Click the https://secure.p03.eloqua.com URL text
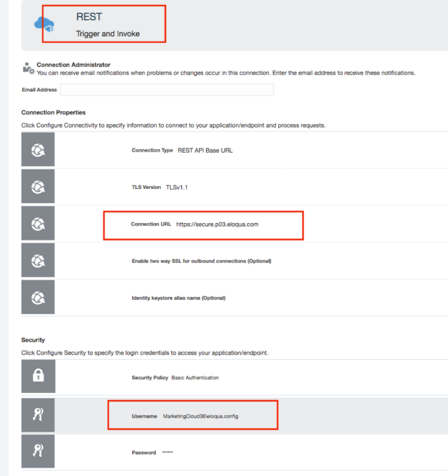 pos(217,224)
